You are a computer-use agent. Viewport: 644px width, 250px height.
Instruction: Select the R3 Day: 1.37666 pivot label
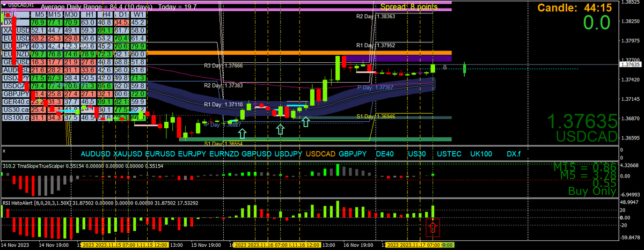click(223, 65)
